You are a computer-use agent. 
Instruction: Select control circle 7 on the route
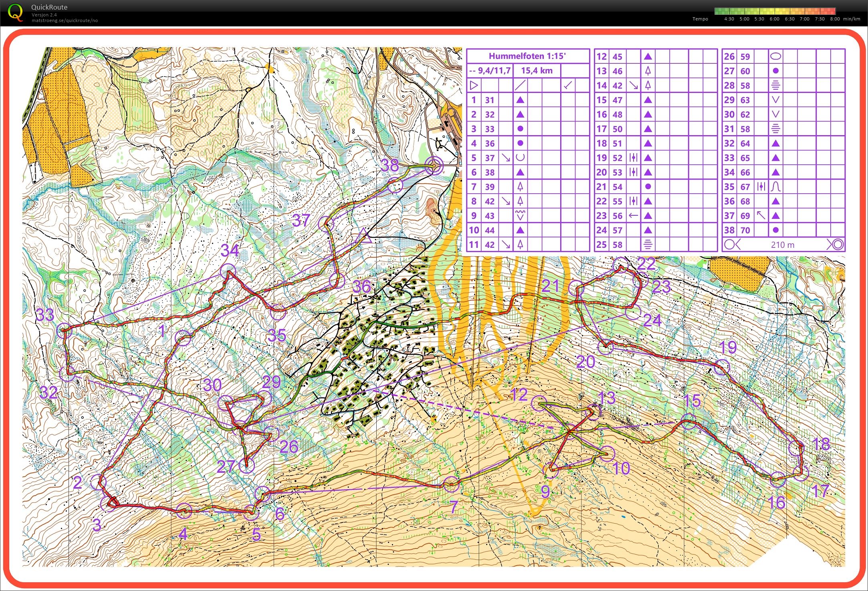pos(451,484)
